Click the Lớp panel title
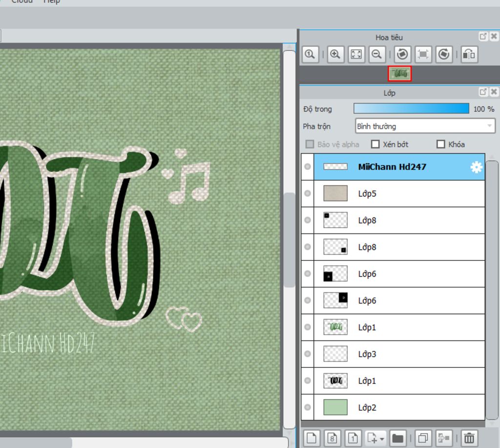This screenshot has width=500, height=448. point(389,93)
